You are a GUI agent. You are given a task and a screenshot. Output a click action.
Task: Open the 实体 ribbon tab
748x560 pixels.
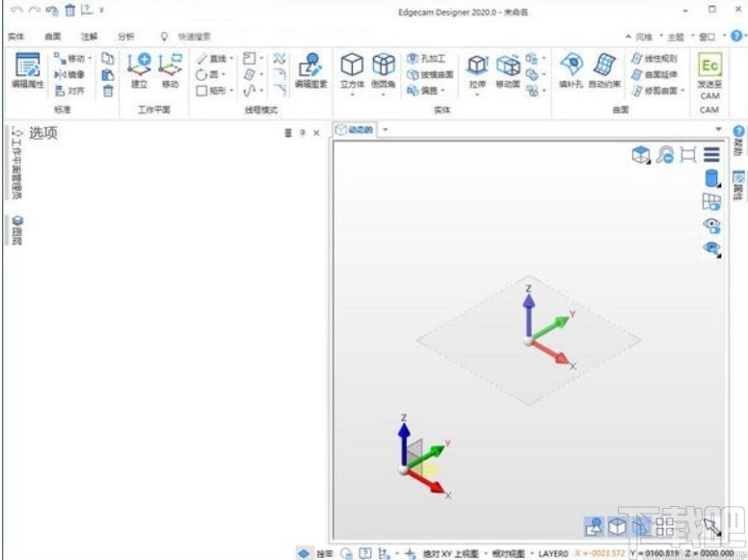coord(16,37)
